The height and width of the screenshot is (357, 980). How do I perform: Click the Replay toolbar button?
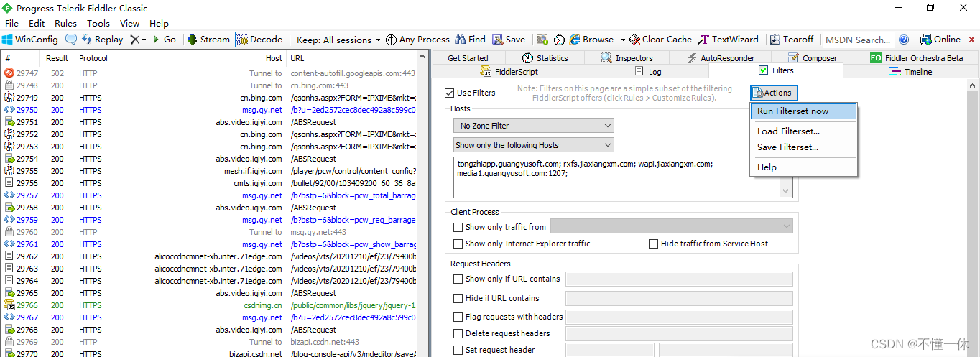(102, 40)
